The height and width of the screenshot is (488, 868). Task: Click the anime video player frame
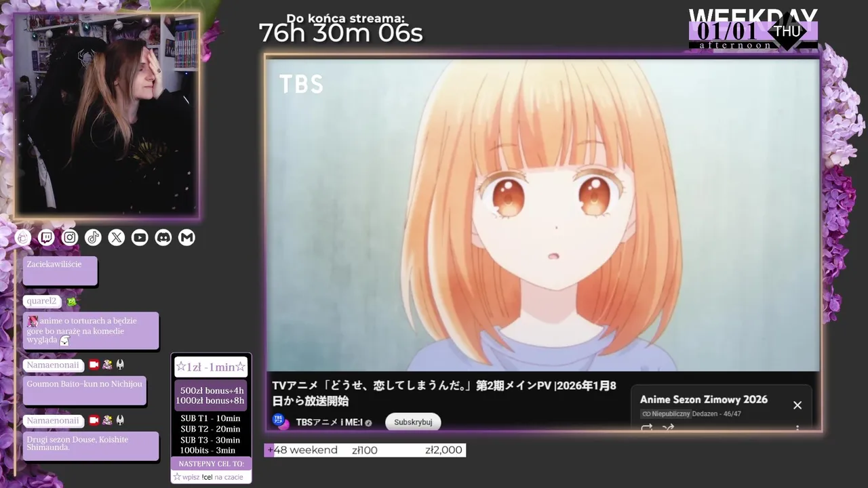(542, 215)
